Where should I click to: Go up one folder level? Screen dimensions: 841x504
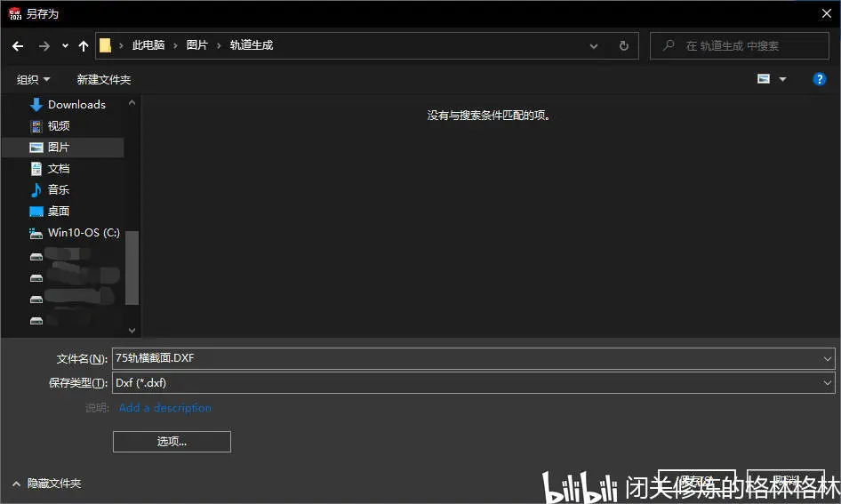[x=84, y=46]
